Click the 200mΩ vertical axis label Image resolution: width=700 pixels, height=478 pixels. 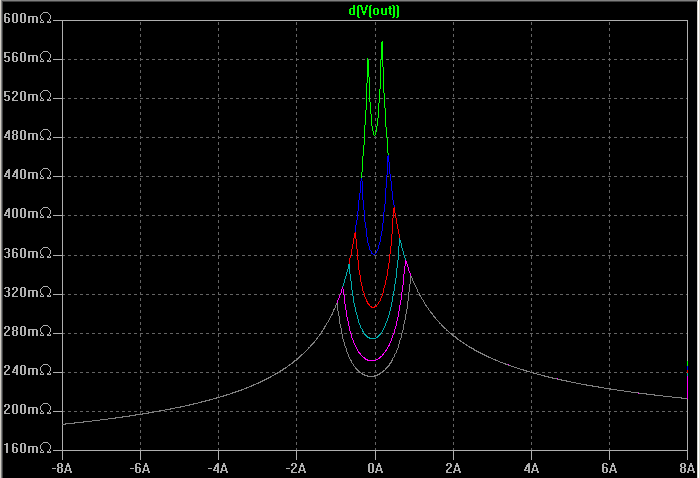(x=27, y=409)
